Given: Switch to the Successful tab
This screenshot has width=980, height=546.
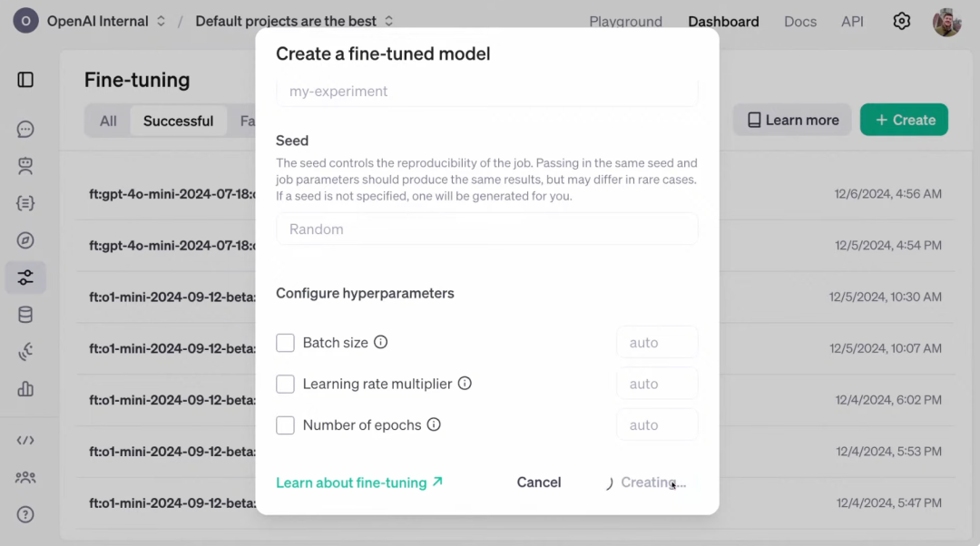Looking at the screenshot, I should [178, 121].
